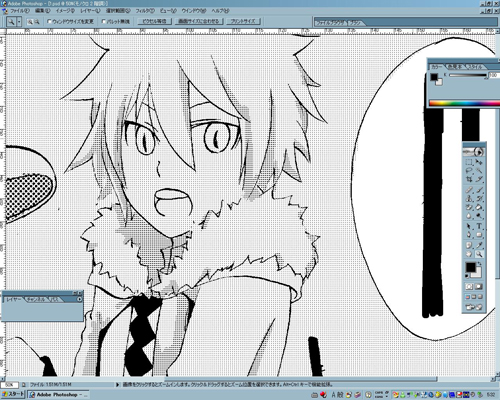Viewport: 500px width, 400px height.
Task: Select the Clone Stamp tool
Action: click(469, 199)
